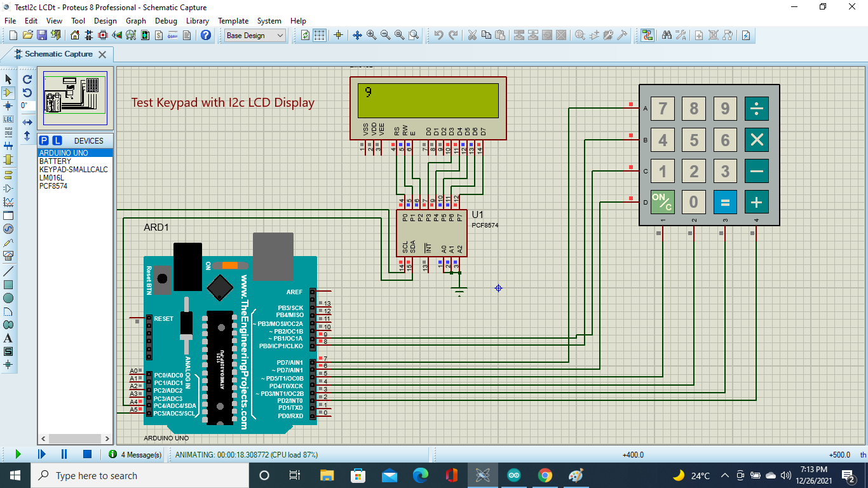Close the Schematic Capture tab
Image resolution: width=868 pixels, height=488 pixels.
pyautogui.click(x=102, y=55)
